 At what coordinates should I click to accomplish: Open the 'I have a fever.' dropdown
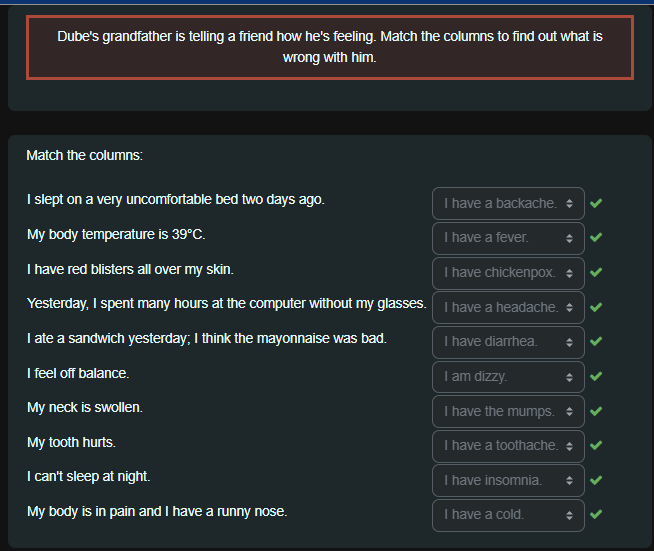508,238
